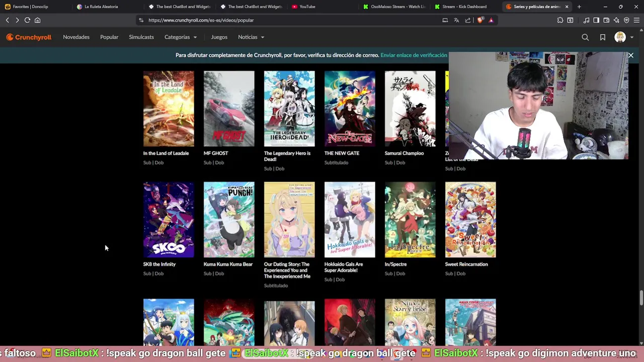This screenshot has width=644, height=362.
Task: Go forward using the browser forward arrow
Action: (x=17, y=20)
